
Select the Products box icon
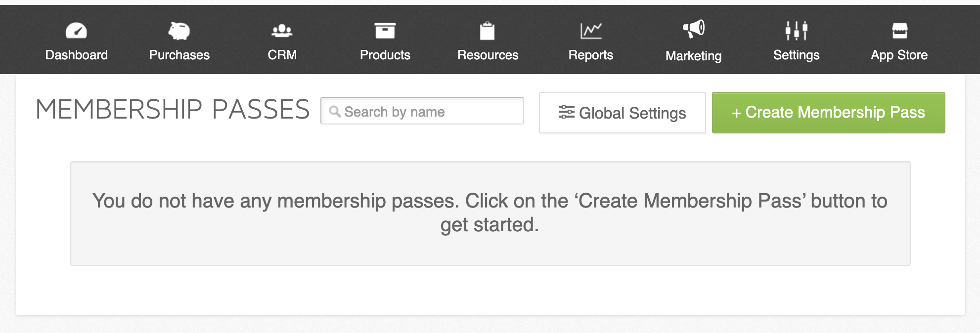(385, 31)
